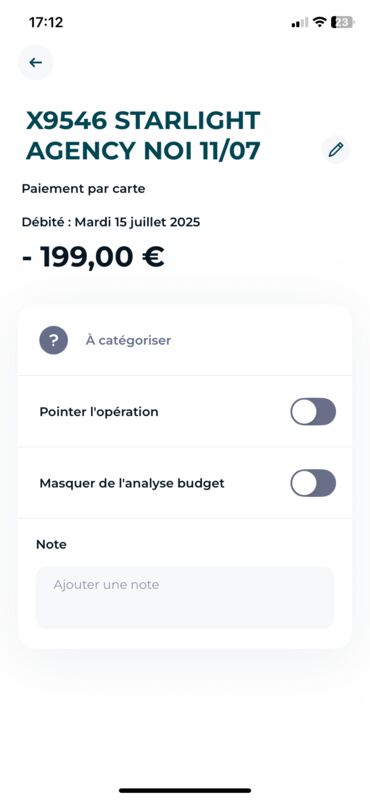The width and height of the screenshot is (370, 800).
Task: Tap the battery indicator icon
Action: tap(342, 22)
